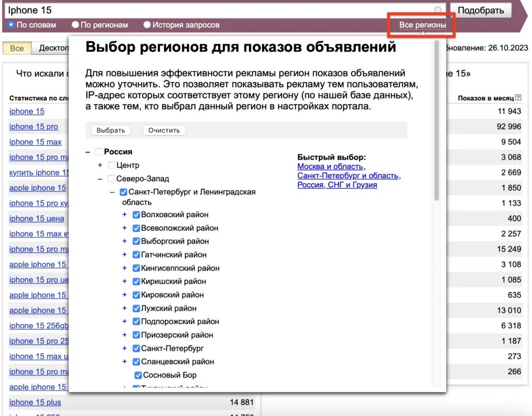Uncheck the Сосновый Бор checkbox
The height and width of the screenshot is (416, 532).
(138, 375)
